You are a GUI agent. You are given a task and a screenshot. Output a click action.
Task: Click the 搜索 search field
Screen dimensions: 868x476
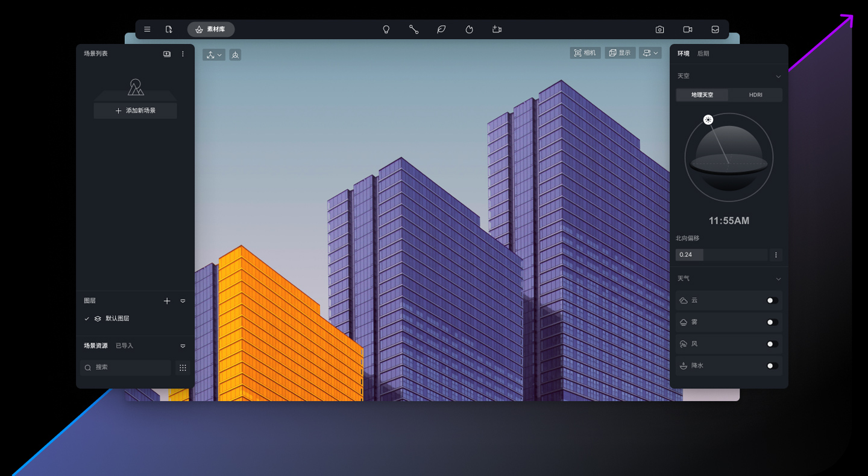[x=125, y=367]
